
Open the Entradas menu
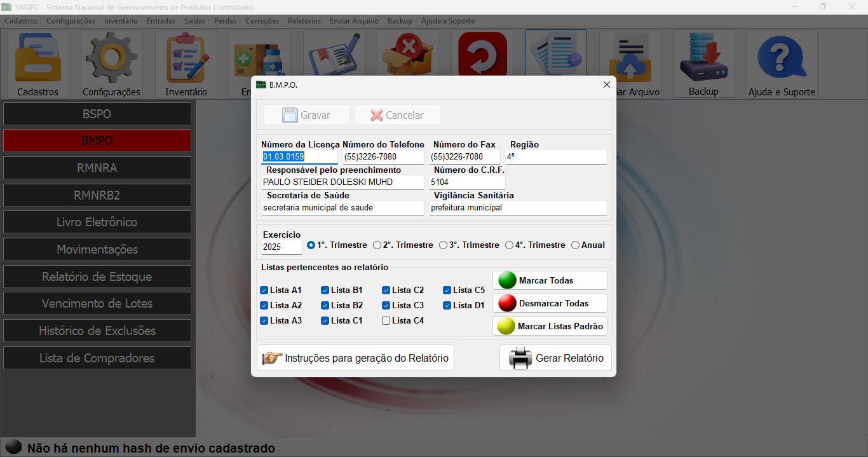click(161, 21)
